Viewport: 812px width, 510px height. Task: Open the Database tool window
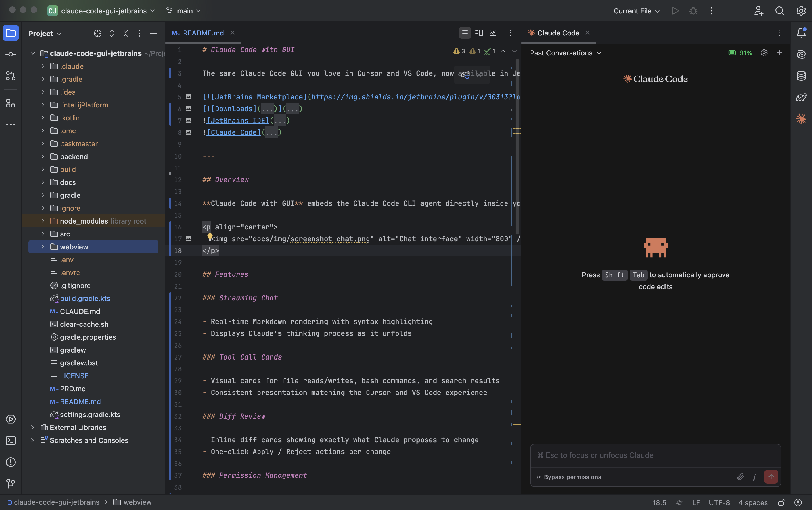[x=801, y=76]
